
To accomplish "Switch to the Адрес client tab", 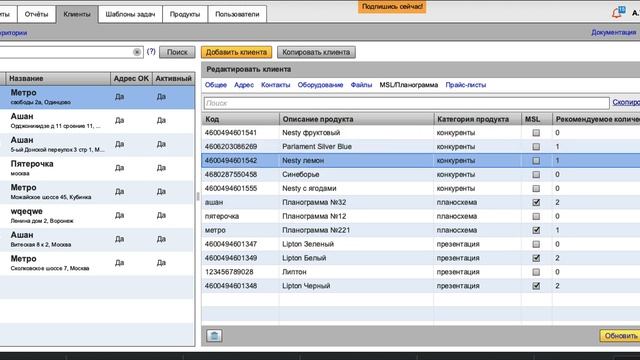I will 244,85.
